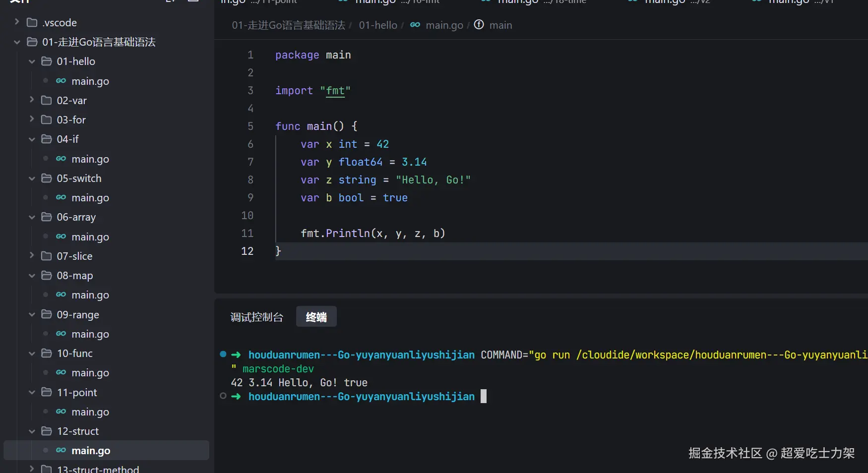Click the open folder icon of 08-map
Image resolution: width=868 pixels, height=473 pixels.
coord(46,275)
